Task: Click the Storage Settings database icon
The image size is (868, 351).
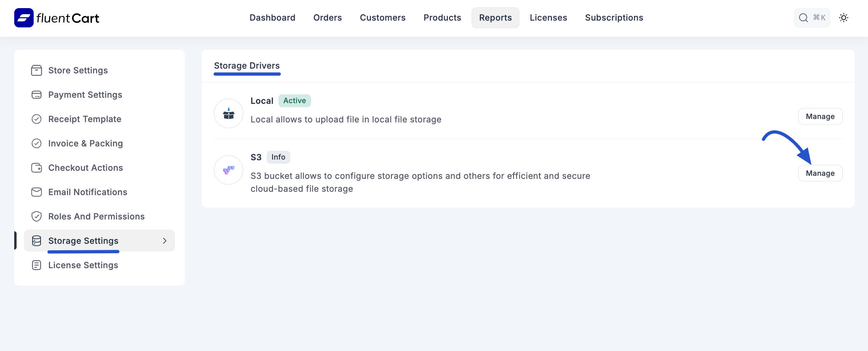Action: coord(37,241)
